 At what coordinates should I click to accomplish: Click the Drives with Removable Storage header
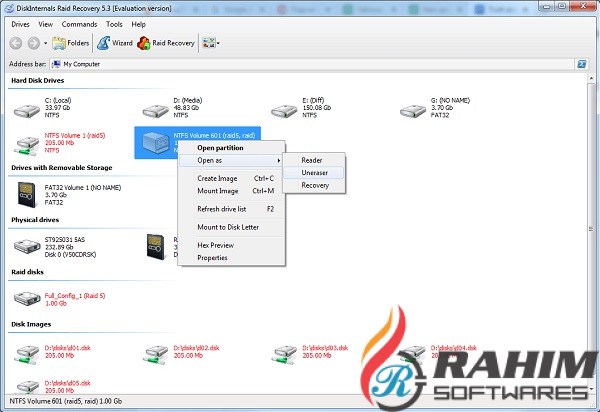pyautogui.click(x=62, y=168)
